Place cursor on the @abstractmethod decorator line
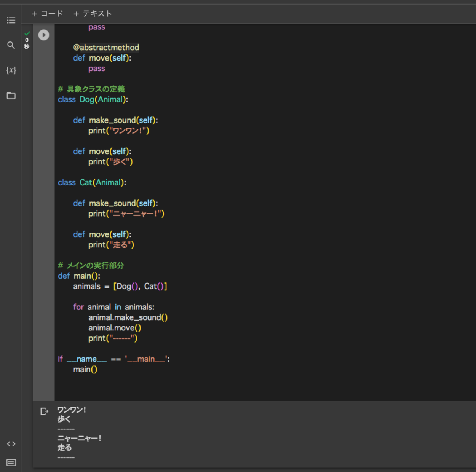 click(106, 48)
